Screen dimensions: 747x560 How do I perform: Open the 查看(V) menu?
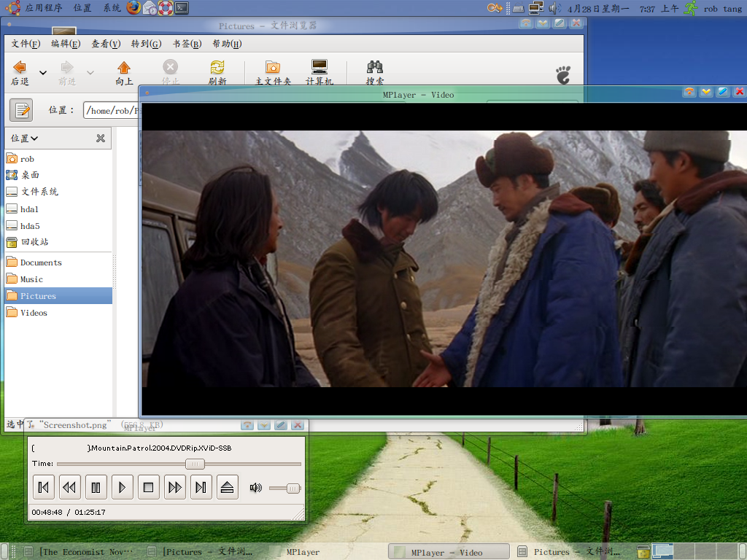click(106, 44)
